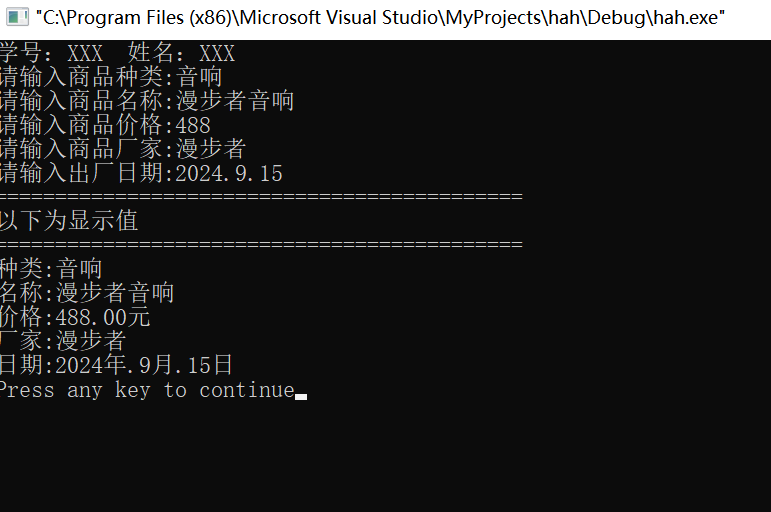The height and width of the screenshot is (512, 771).
Task: Click the 价格:488.00元 output line
Action: pyautogui.click(x=75, y=317)
